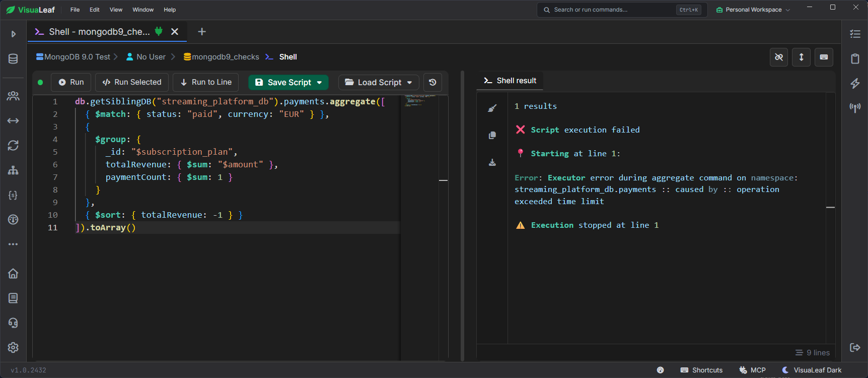Open the Save Script dropdown arrow

point(319,83)
